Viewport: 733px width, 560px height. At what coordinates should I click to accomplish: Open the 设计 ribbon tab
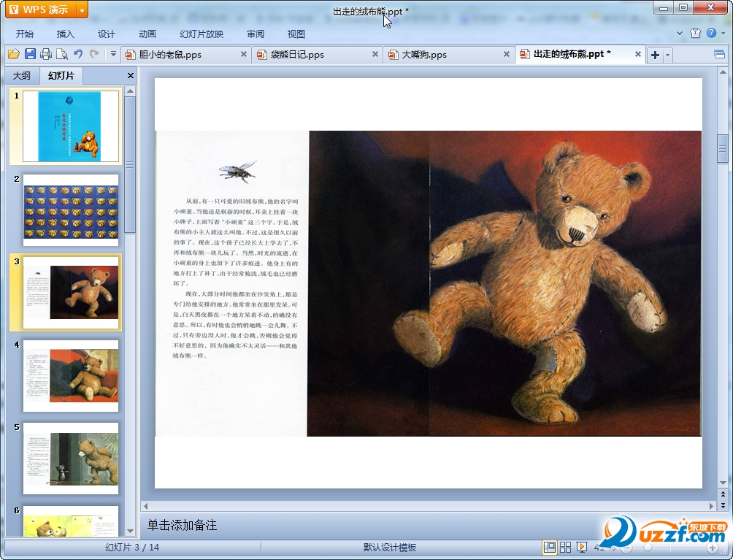(106, 34)
